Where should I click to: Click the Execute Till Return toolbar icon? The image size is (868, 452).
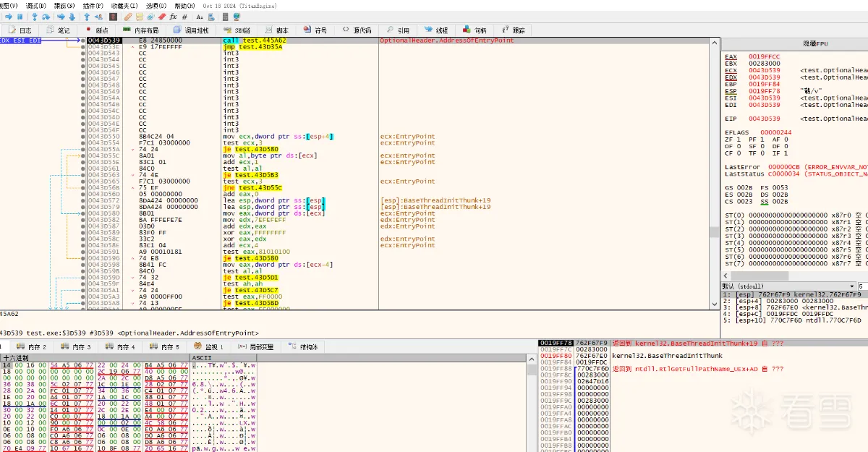point(87,17)
